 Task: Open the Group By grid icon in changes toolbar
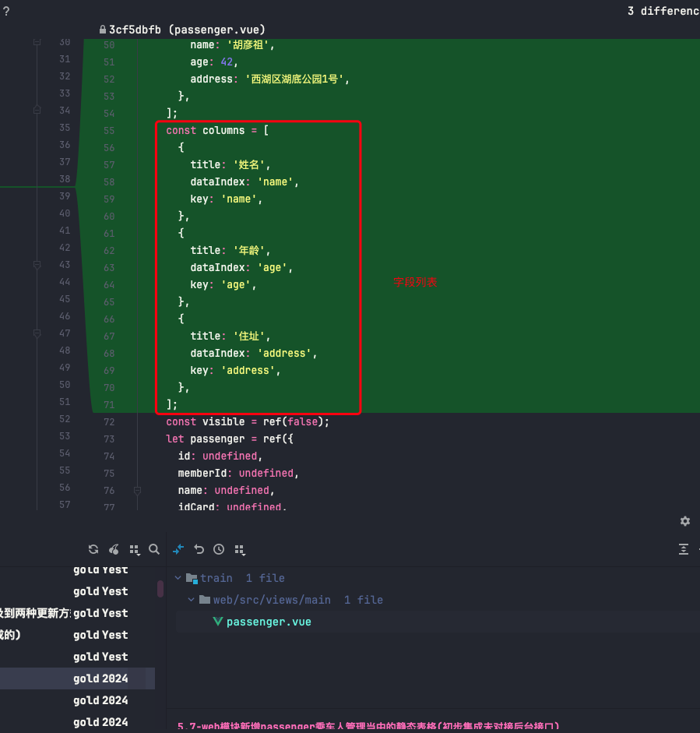coord(240,550)
